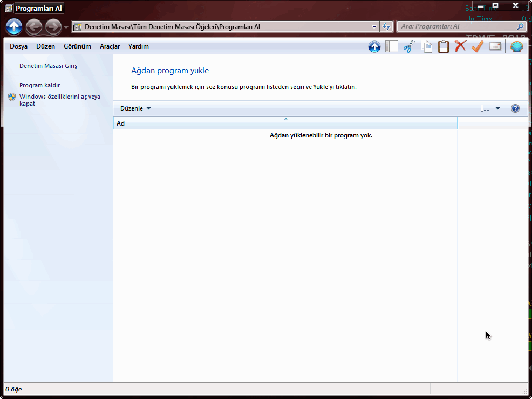Open the Program kaldır link
The width and height of the screenshot is (532, 399).
click(40, 85)
